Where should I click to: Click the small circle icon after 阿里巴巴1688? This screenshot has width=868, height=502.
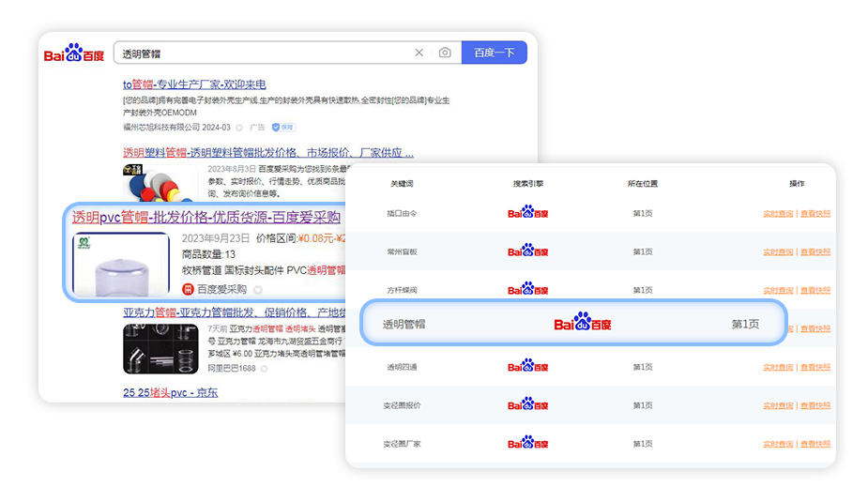pos(264,369)
